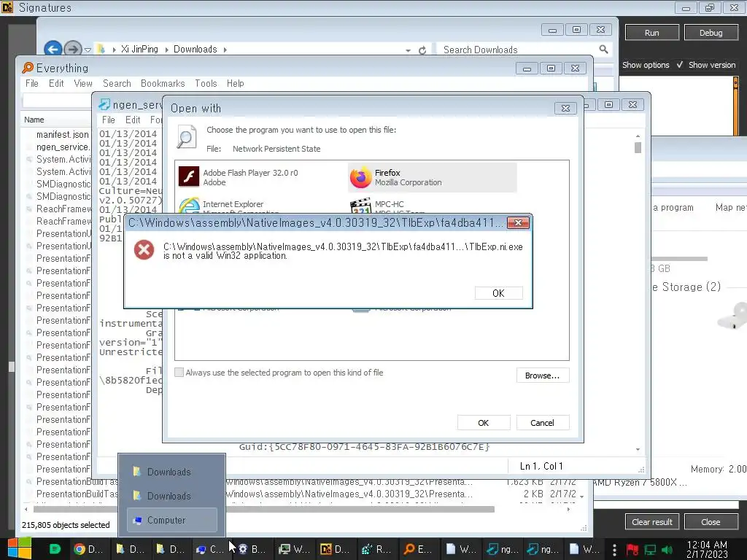
Task: Select manifest.json in Everything results
Action: (63, 135)
